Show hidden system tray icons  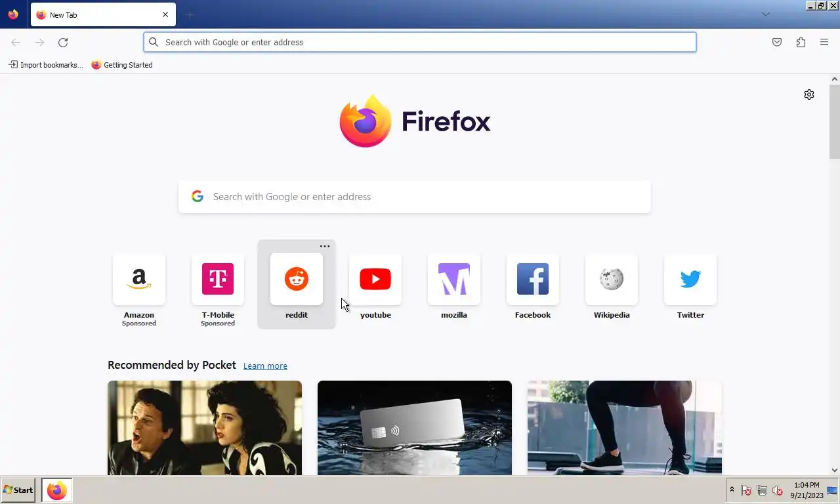(x=732, y=490)
